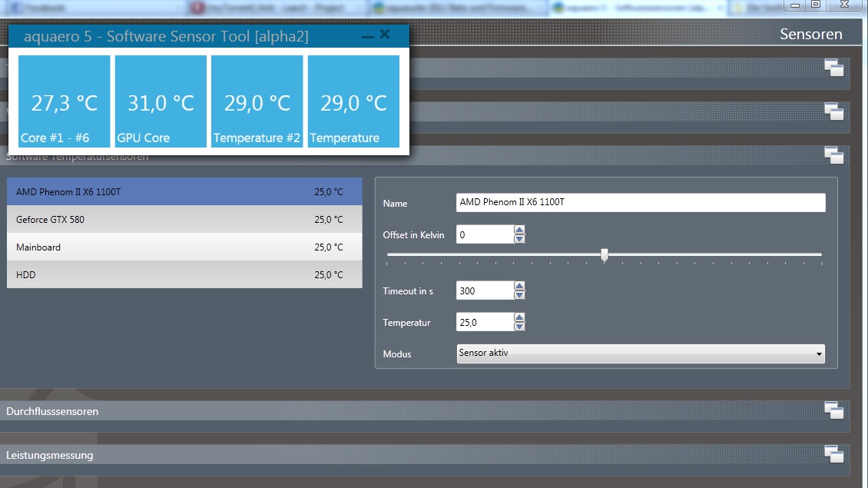The height and width of the screenshot is (488, 868).
Task: Click the Offset in Kelvin slider handle
Action: pos(605,255)
